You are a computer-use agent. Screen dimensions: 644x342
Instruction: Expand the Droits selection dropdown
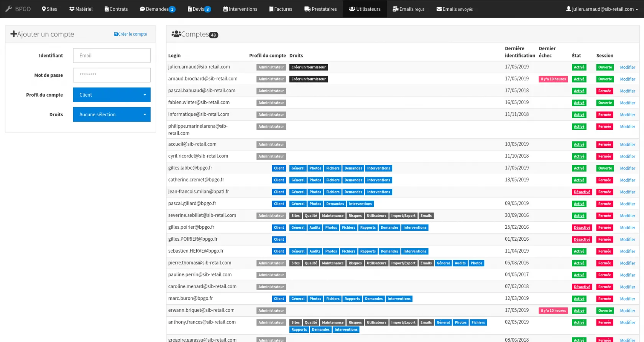click(112, 114)
